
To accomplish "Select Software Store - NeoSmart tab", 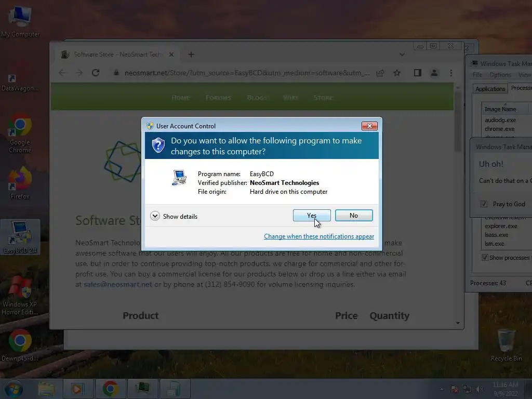I will pos(117,54).
